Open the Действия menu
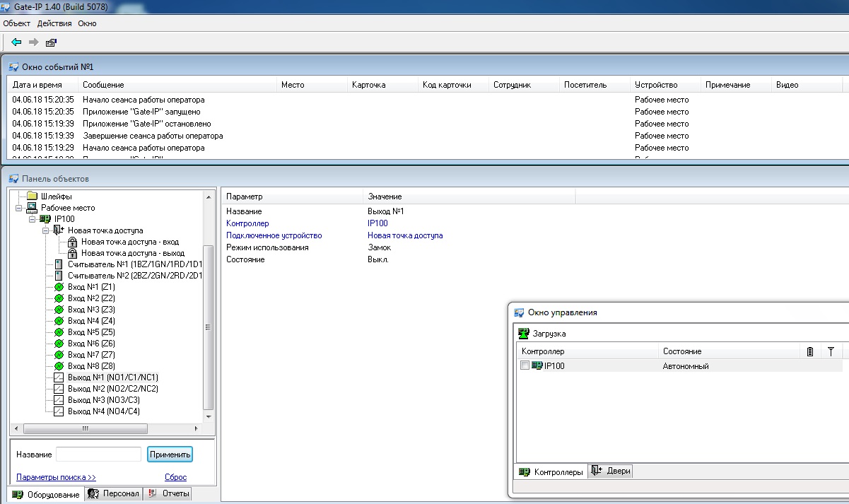 pyautogui.click(x=54, y=23)
